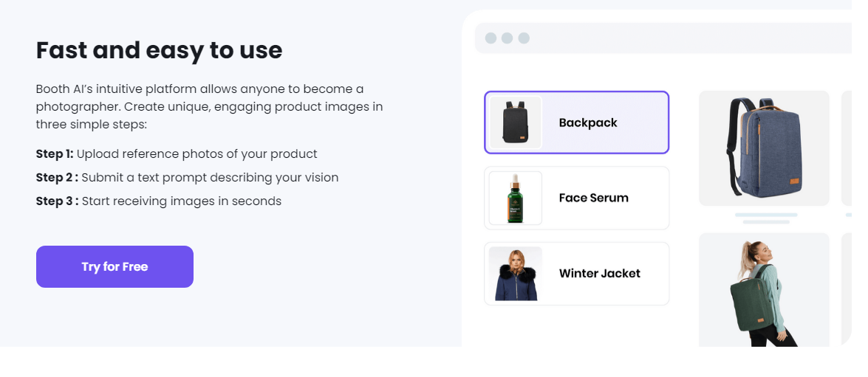Click the partially visible card beside blue backpack
This screenshot has height=377, width=868.
tap(847, 148)
